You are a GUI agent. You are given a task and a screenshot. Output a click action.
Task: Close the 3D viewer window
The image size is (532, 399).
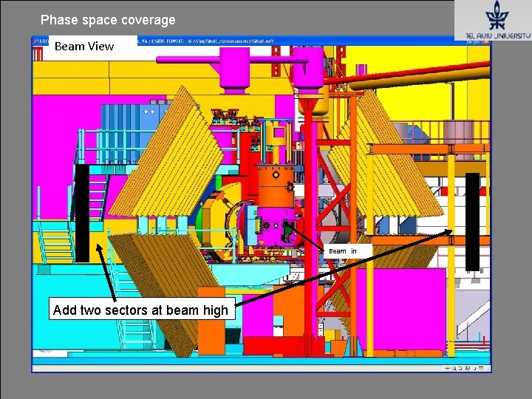click(x=486, y=41)
